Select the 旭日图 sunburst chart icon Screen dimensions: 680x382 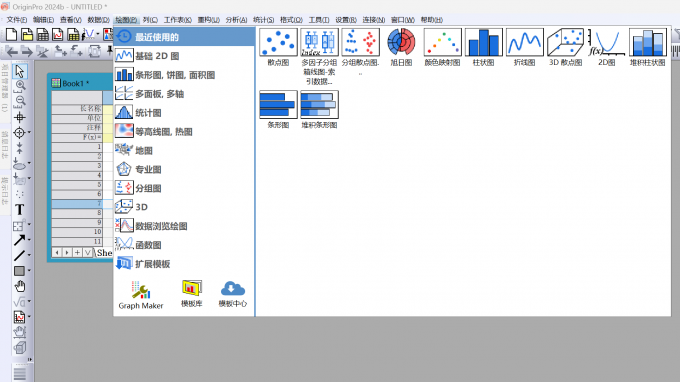coord(401,47)
